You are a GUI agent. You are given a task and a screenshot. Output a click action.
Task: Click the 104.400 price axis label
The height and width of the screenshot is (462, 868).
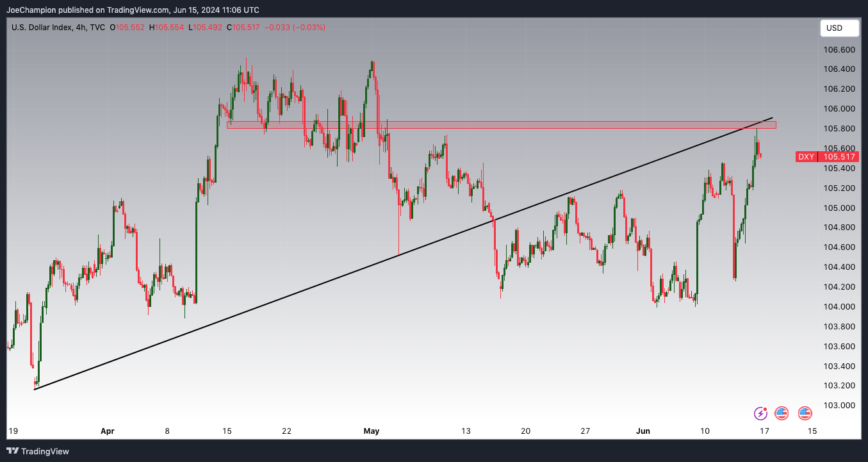[x=839, y=267]
